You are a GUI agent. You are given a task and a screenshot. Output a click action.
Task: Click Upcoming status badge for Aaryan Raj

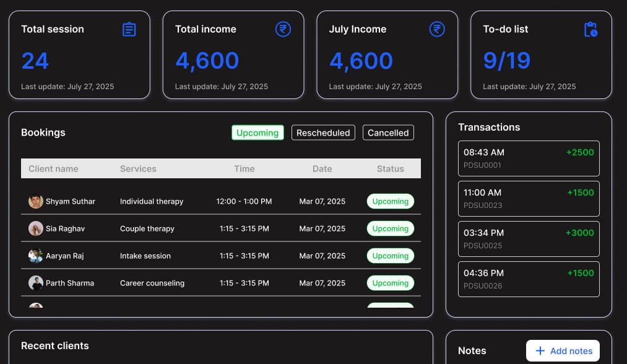pyautogui.click(x=391, y=256)
